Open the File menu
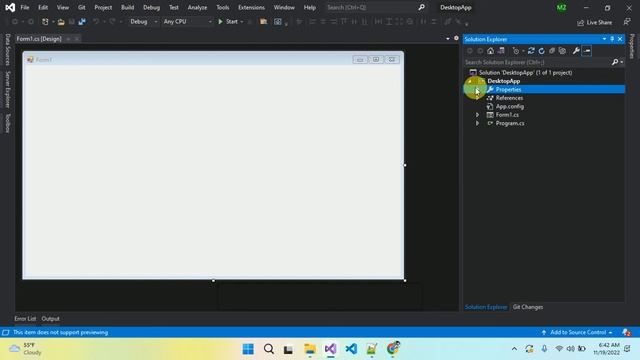 click(x=25, y=7)
